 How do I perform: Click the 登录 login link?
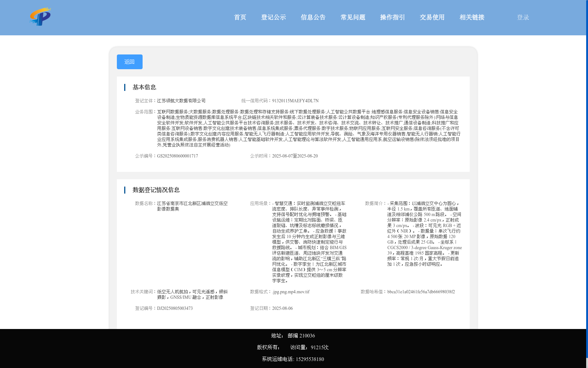523,17
